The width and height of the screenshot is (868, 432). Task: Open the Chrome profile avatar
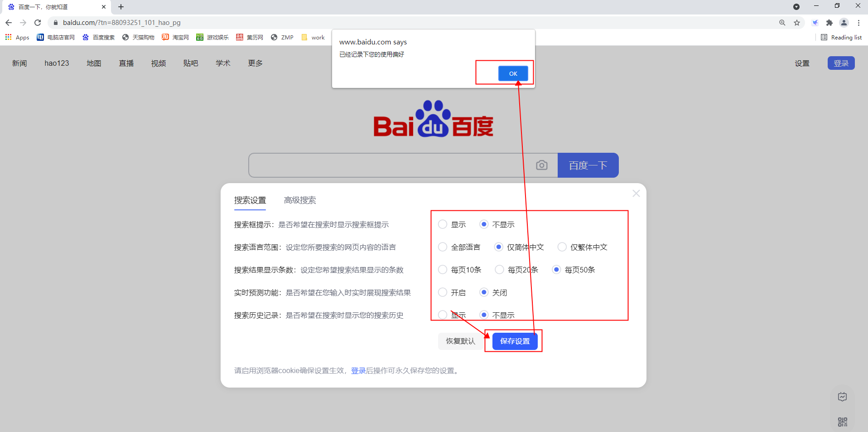coord(844,23)
